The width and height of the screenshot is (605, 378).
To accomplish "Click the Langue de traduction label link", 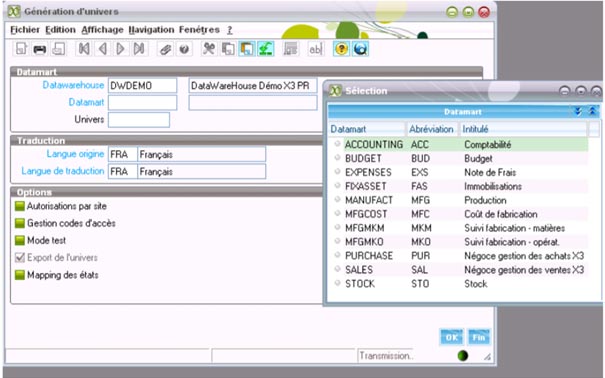I will (x=63, y=171).
